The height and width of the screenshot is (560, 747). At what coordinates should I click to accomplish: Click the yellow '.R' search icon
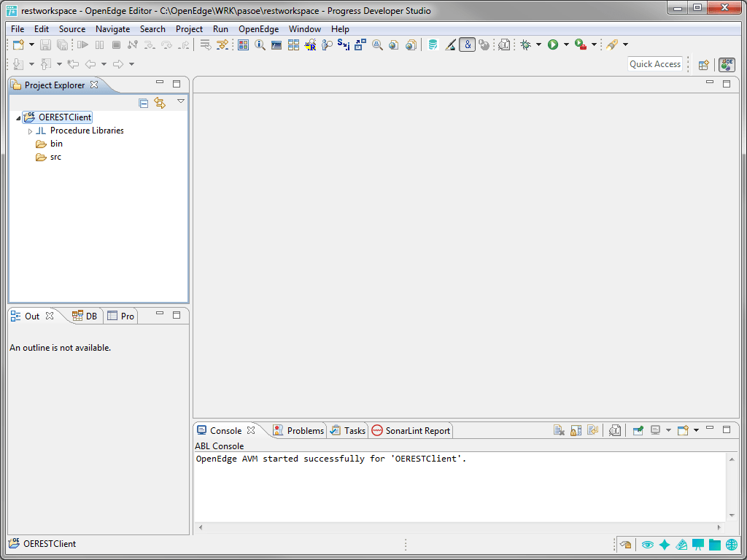coord(310,44)
